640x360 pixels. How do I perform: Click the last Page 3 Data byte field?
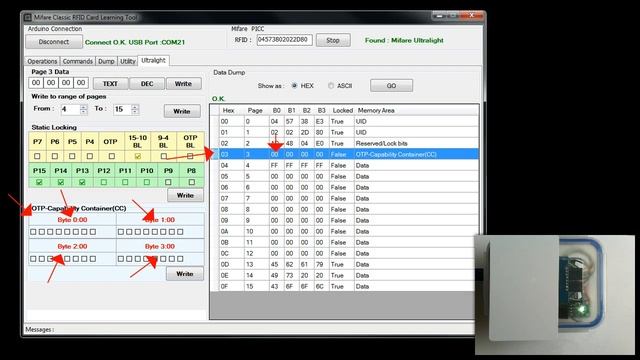click(81, 83)
